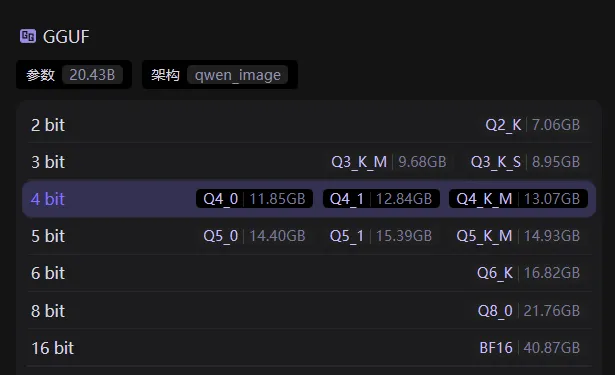Choose the Q4_1 12.84GB file
The width and height of the screenshot is (615, 375).
(x=381, y=199)
